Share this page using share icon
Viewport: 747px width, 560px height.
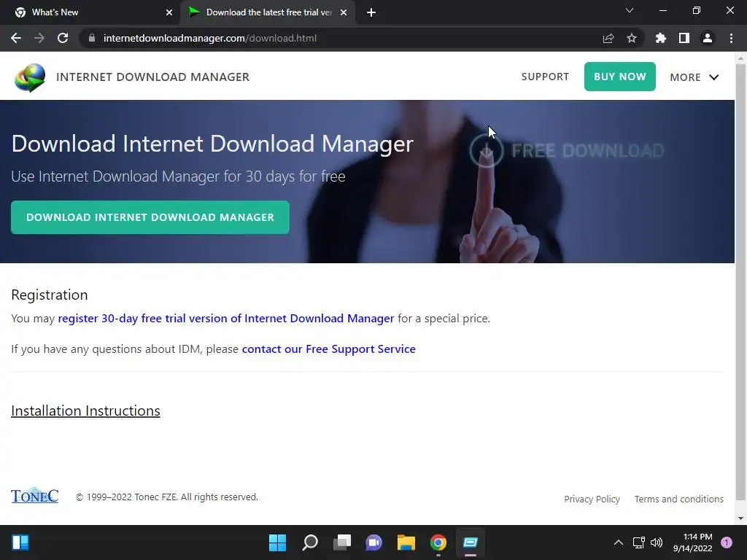tap(608, 38)
